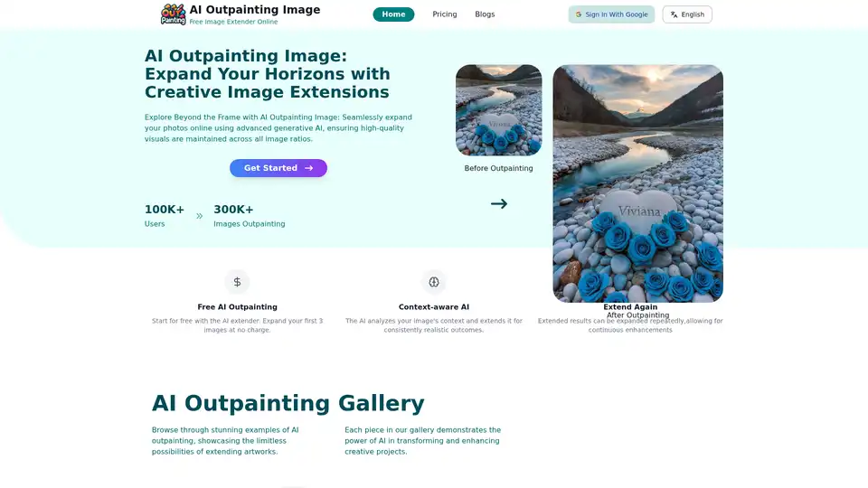This screenshot has width=868, height=488.
Task: Open the Pricing page
Action: pos(445,14)
